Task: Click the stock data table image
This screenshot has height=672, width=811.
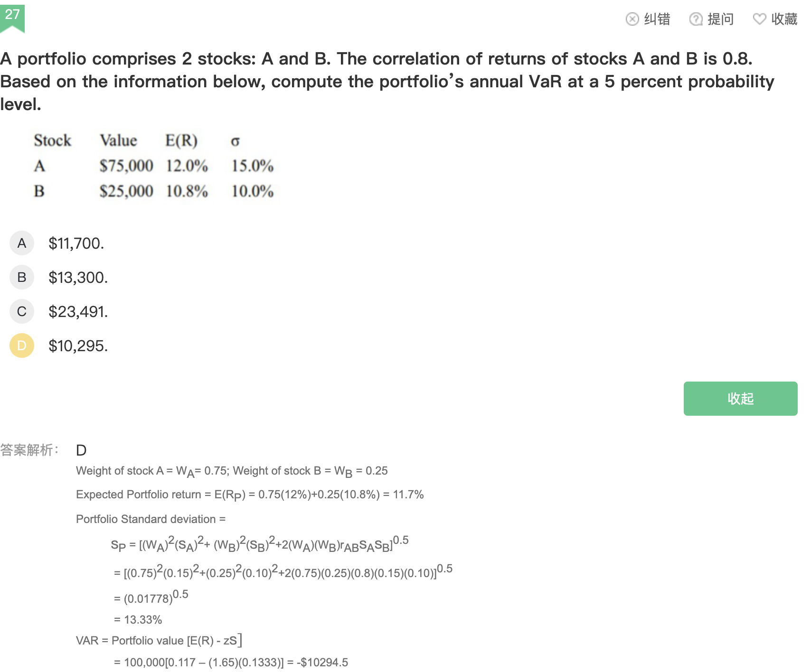Action: pos(154,166)
